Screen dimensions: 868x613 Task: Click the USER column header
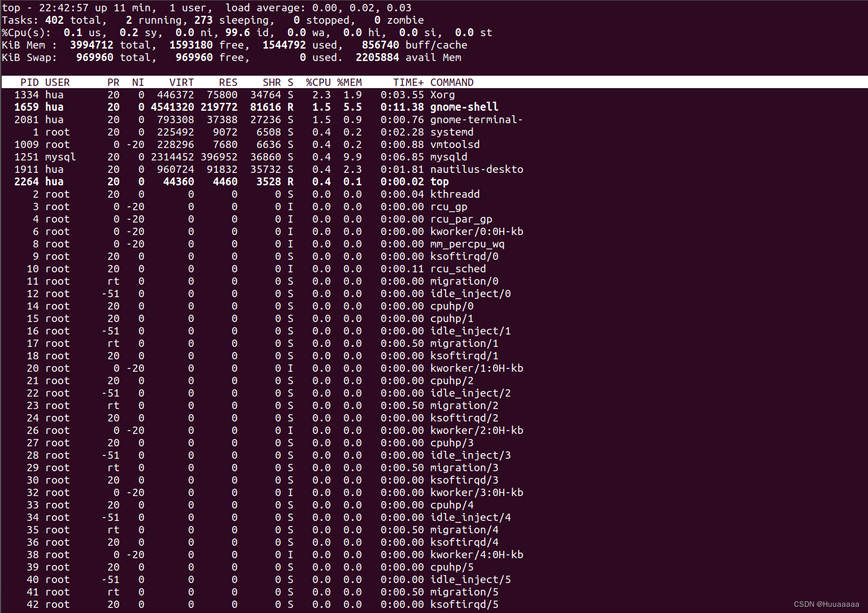tap(58, 82)
